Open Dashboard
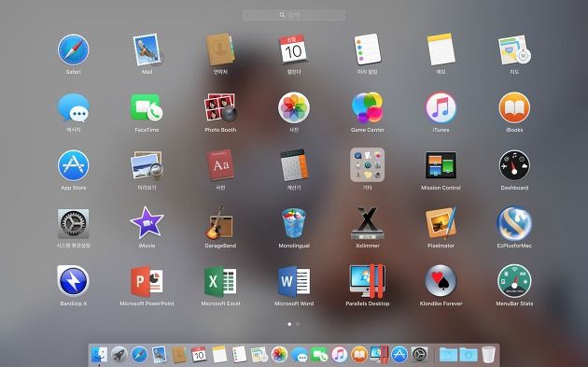This screenshot has height=367, width=588. [x=514, y=166]
